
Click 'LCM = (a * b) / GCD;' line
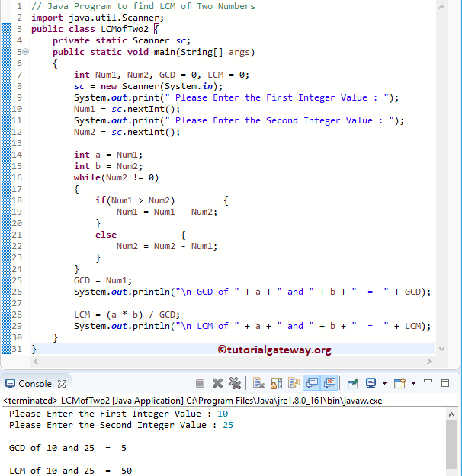(x=127, y=315)
